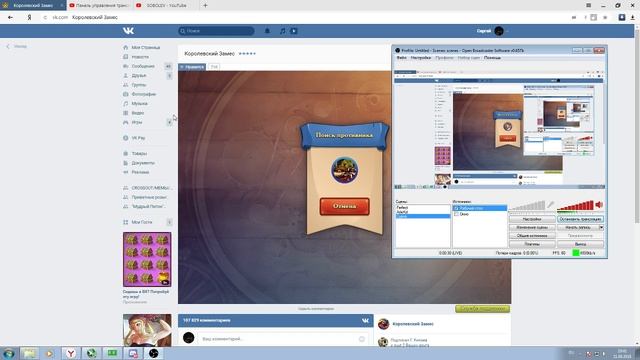The image size is (640, 360).
Task: Click the Поиск противника banner
Action: coord(344,135)
